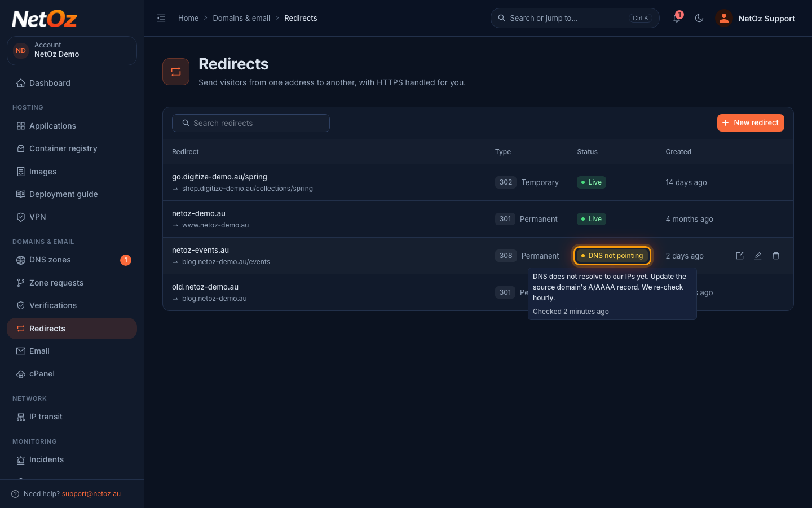Select Redirects in the sidebar
The image size is (812, 508).
72,329
